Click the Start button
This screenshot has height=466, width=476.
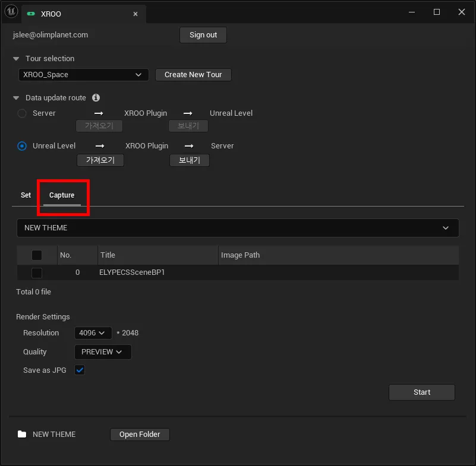point(422,392)
